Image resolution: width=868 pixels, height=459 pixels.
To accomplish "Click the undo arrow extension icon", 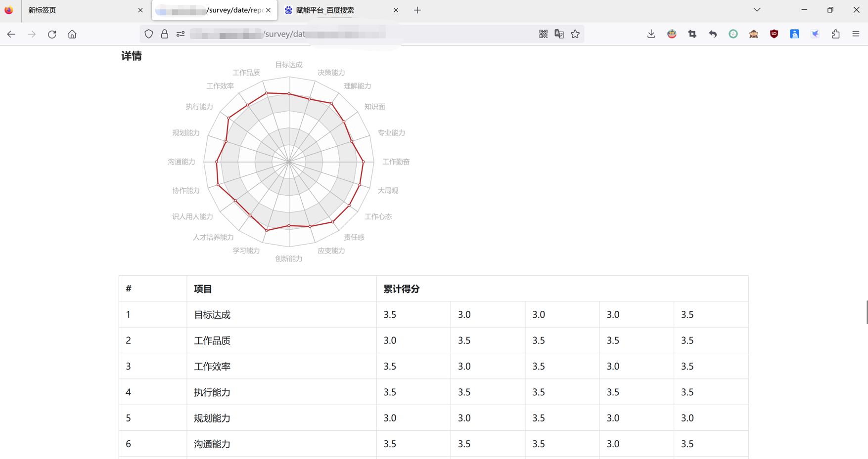I will pos(713,34).
